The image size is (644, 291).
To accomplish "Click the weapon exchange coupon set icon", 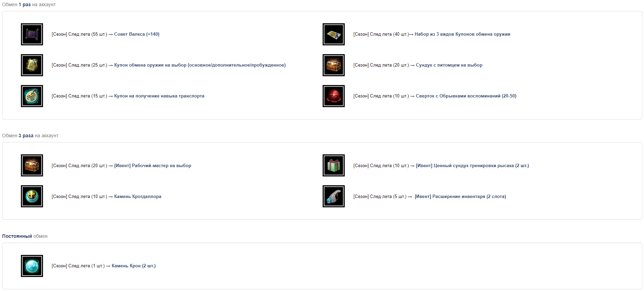I will (x=334, y=34).
